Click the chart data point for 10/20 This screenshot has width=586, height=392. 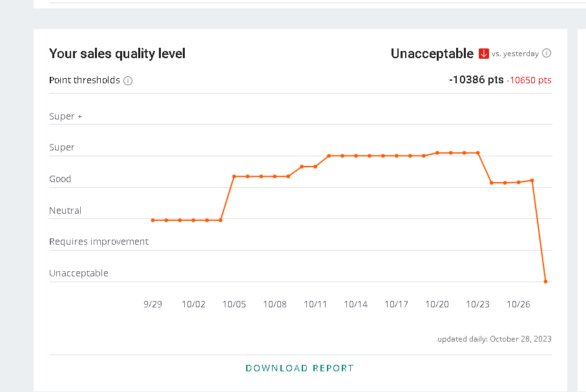[x=437, y=153]
